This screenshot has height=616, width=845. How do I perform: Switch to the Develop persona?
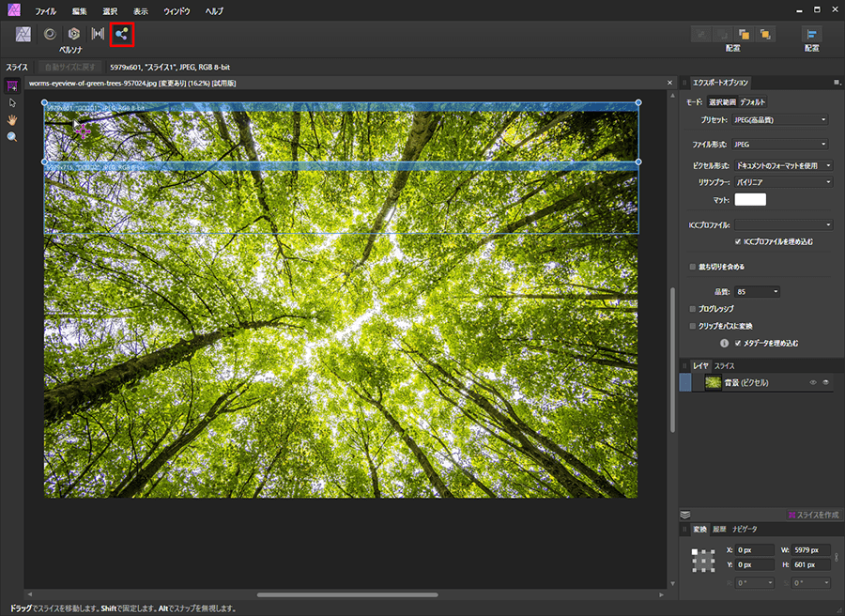pos(73,34)
